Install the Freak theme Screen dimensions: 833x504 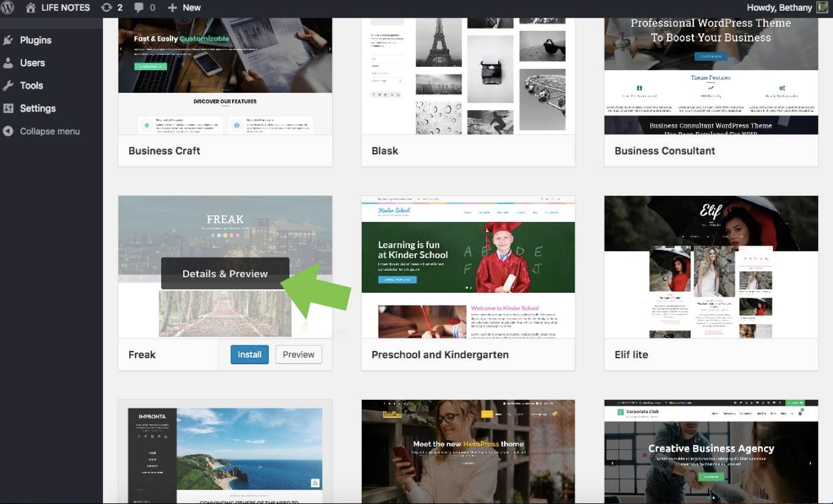(250, 354)
